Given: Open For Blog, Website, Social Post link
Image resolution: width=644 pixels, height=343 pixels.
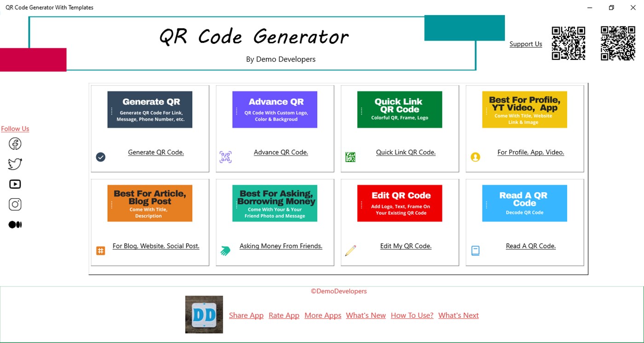Looking at the screenshot, I should (x=156, y=246).
